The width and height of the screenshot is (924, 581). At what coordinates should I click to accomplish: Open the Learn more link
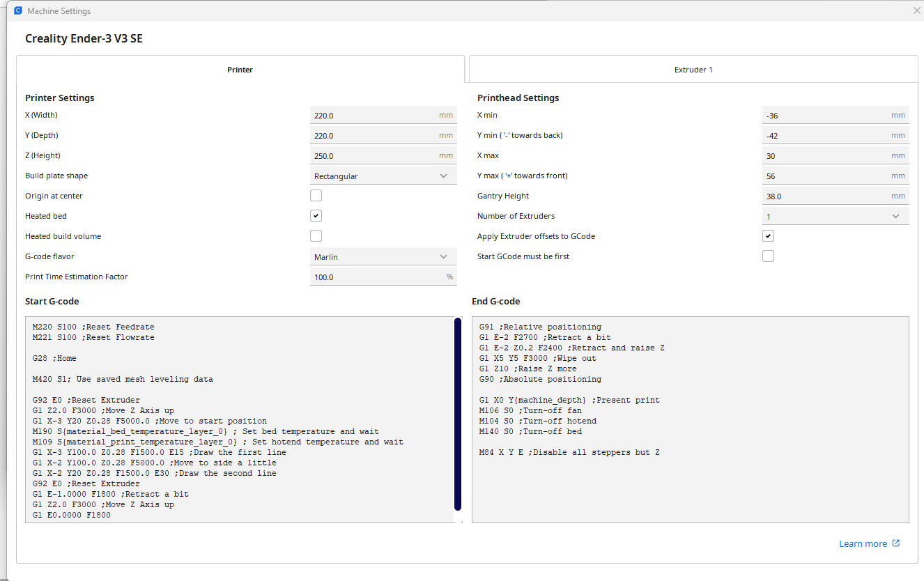point(863,544)
